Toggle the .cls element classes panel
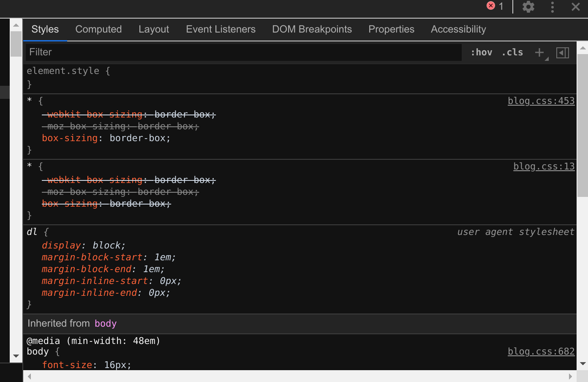 512,52
